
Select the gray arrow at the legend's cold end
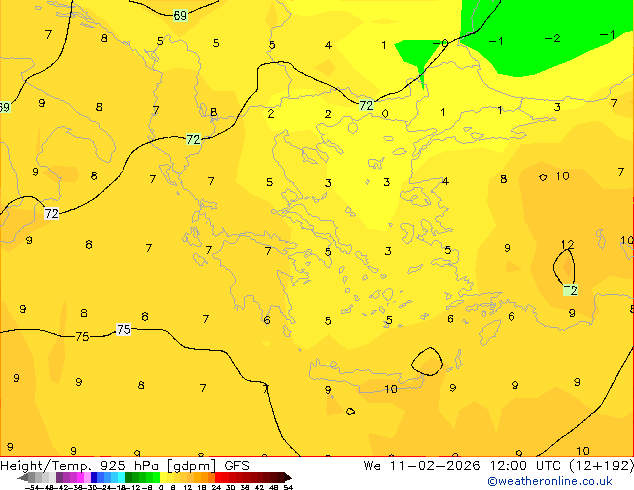(x=23, y=477)
